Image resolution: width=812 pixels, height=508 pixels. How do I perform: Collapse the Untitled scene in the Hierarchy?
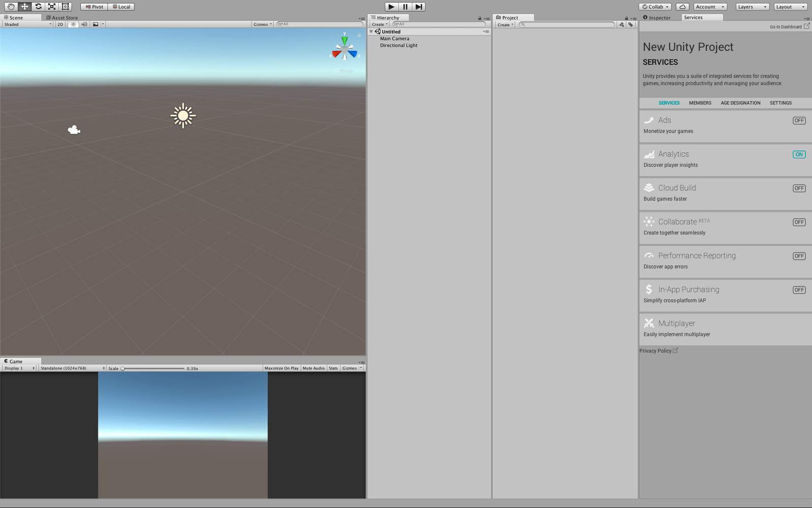371,31
